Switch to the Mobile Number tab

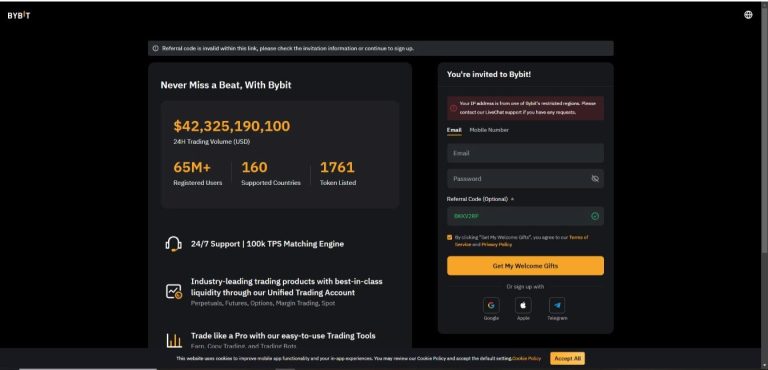[x=489, y=130]
